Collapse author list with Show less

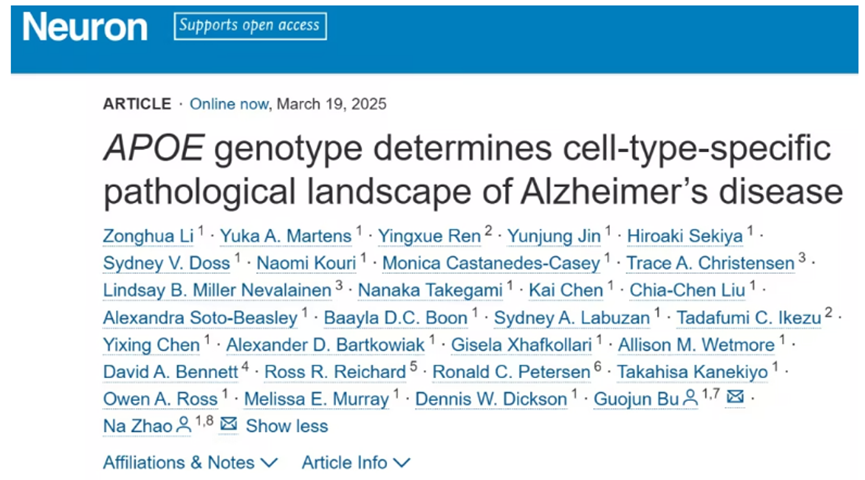point(287,426)
